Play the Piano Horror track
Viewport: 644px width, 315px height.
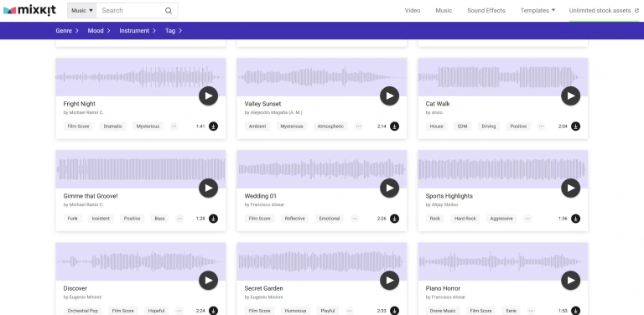[x=570, y=281]
